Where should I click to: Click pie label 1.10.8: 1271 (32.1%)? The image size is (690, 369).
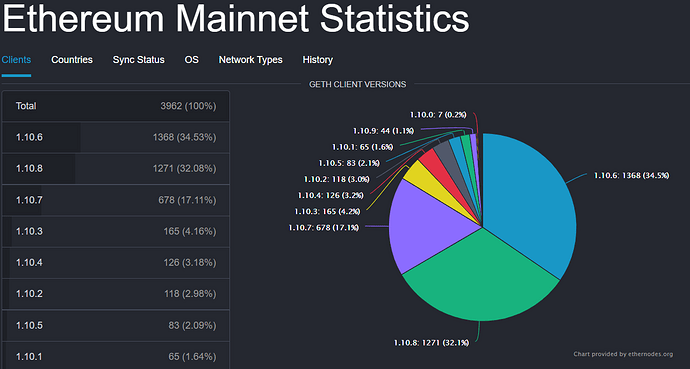431,343
